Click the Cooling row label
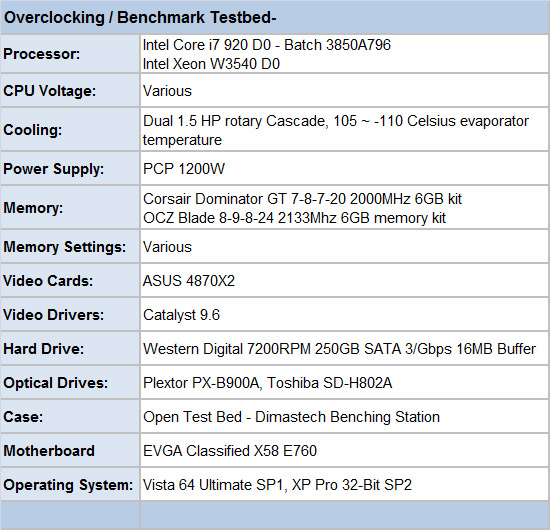The width and height of the screenshot is (550, 530). point(33,130)
